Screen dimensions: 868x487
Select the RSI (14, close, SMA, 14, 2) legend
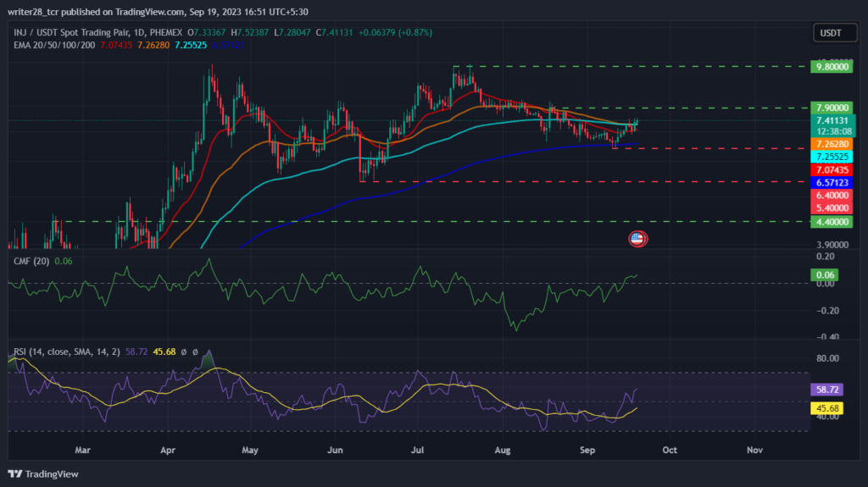(x=66, y=352)
